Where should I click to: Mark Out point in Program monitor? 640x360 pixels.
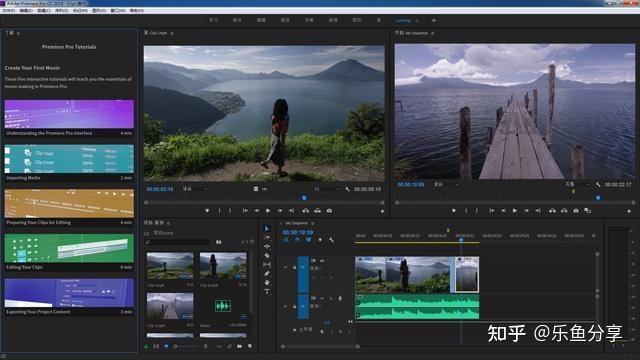click(477, 211)
